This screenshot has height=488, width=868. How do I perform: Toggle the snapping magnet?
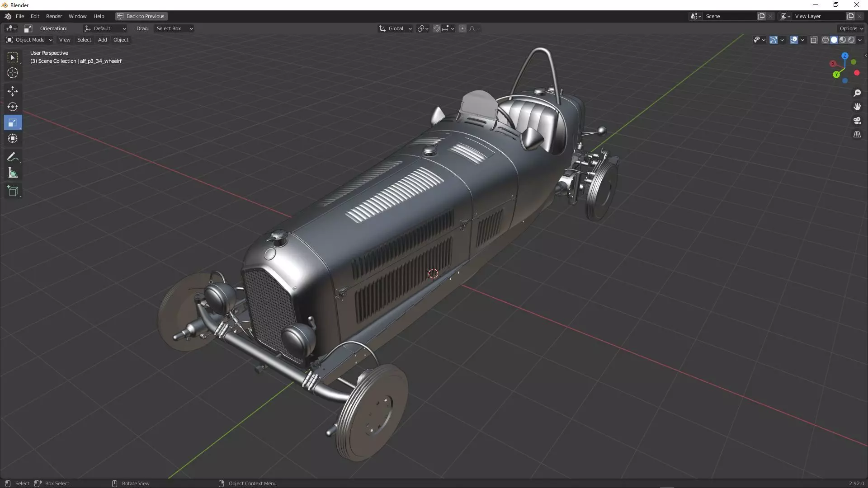pyautogui.click(x=436, y=28)
